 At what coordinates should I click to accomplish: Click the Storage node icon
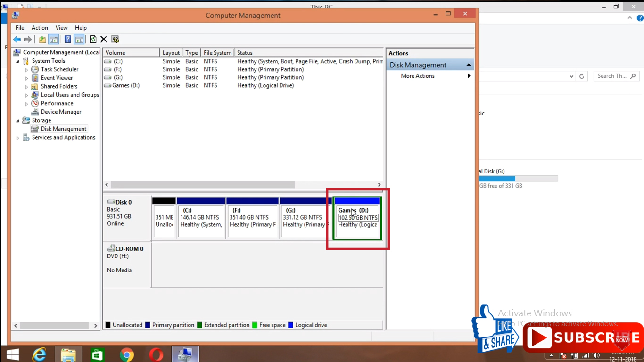[26, 120]
